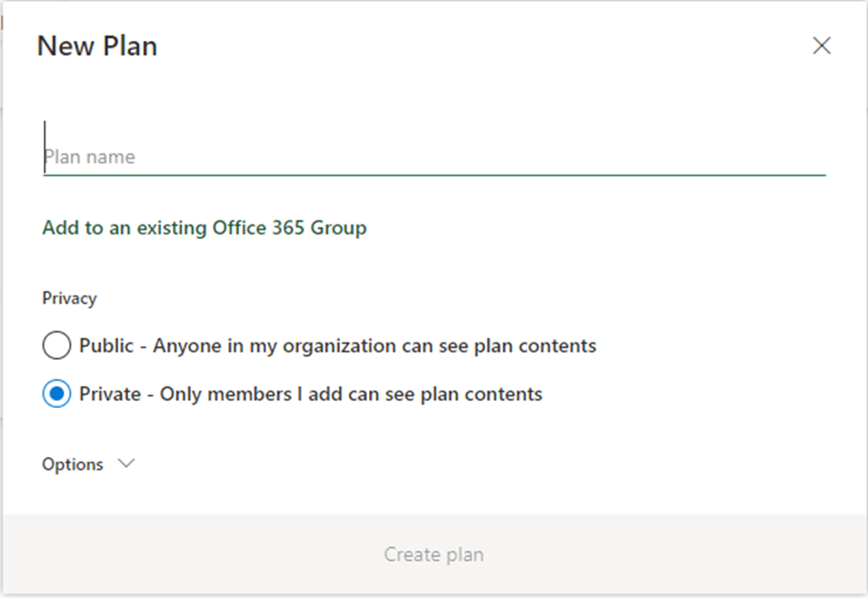Close the New Plan dialog with X
The image size is (868, 598).
pyautogui.click(x=822, y=46)
